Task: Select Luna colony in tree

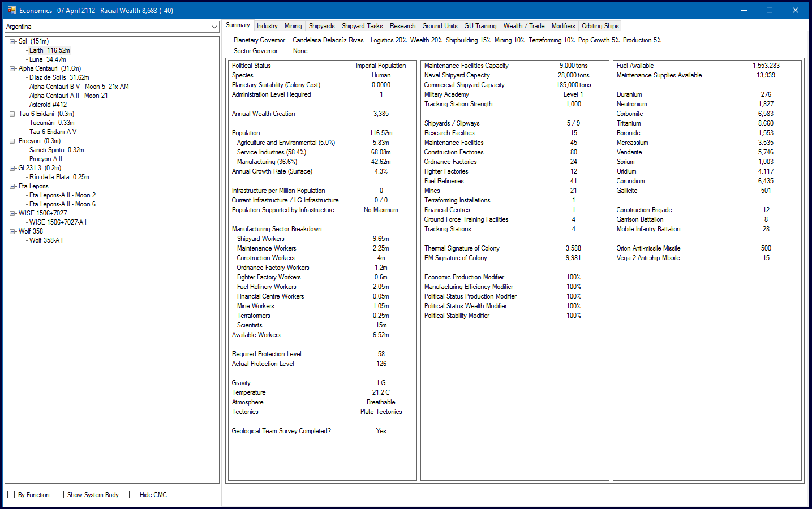Action: click(x=48, y=59)
